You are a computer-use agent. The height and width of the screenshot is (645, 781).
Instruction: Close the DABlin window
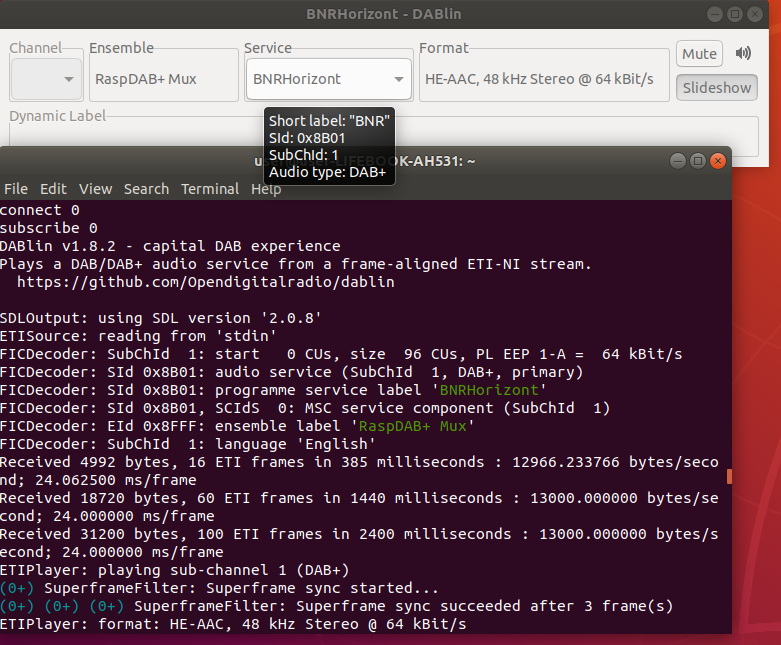[755, 14]
